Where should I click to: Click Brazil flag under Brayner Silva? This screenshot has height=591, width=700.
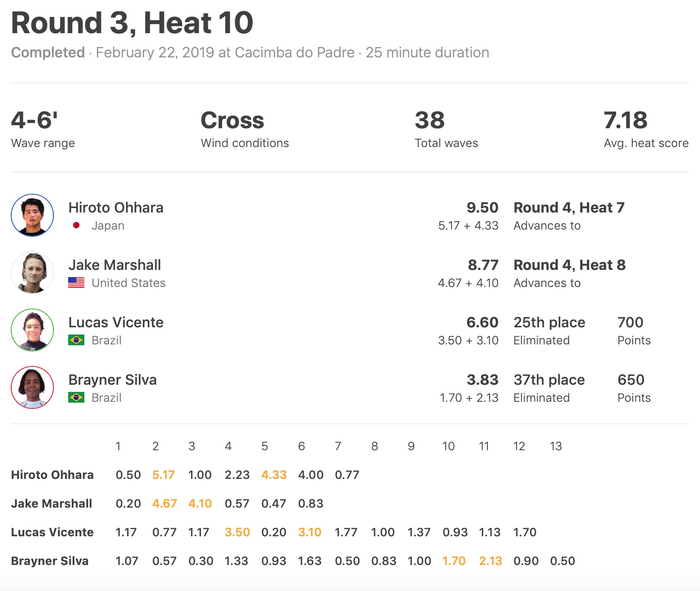coord(76,398)
